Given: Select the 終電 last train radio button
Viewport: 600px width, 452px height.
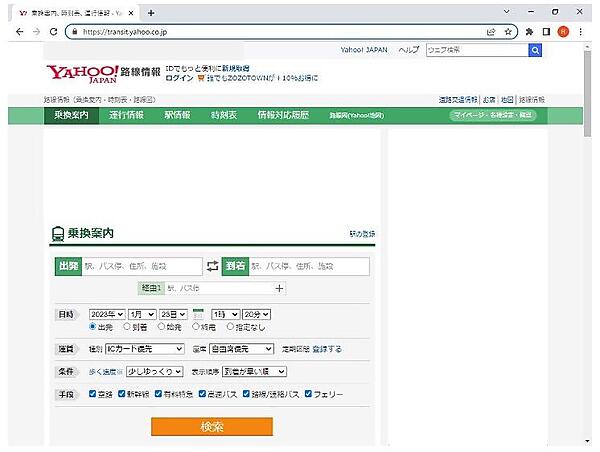Looking at the screenshot, I should pyautogui.click(x=196, y=326).
